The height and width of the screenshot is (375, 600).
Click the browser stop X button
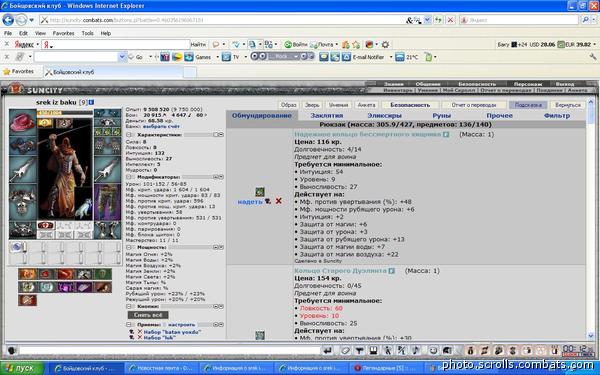tap(451, 20)
